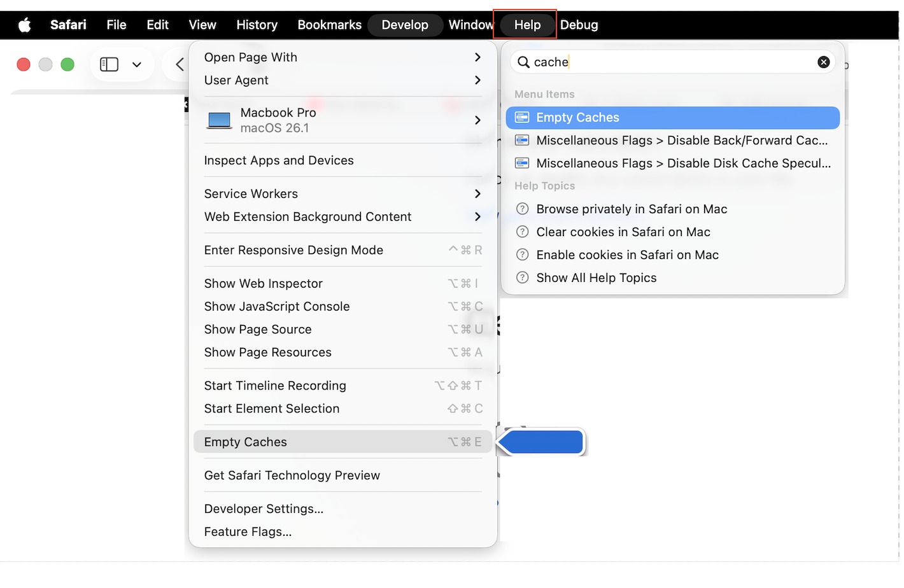Choose Open Page With
Image resolution: width=904 pixels, height=588 pixels.
(x=343, y=57)
